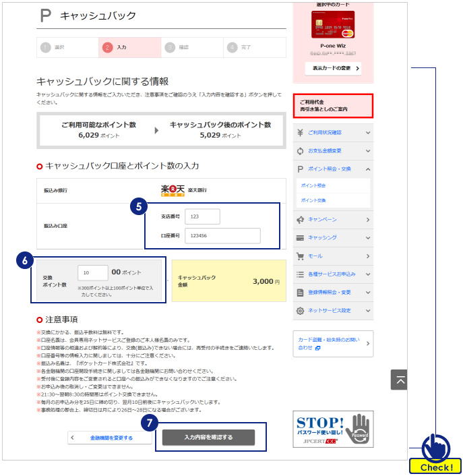Click 金融機関を変更する to go back

click(111, 438)
